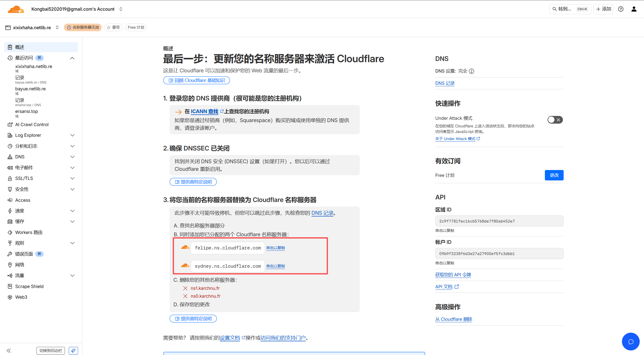Toggle Under Attack mode switch

(x=555, y=120)
